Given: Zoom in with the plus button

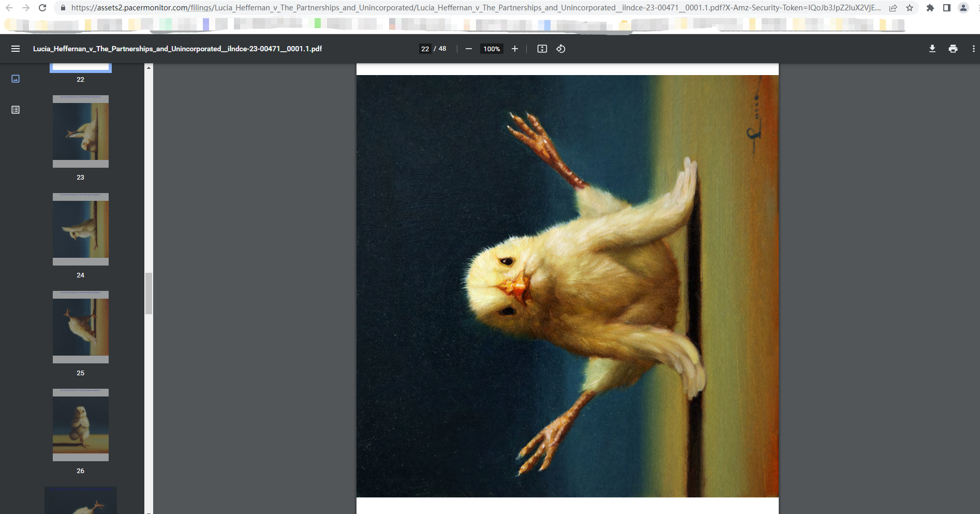Looking at the screenshot, I should [x=514, y=49].
